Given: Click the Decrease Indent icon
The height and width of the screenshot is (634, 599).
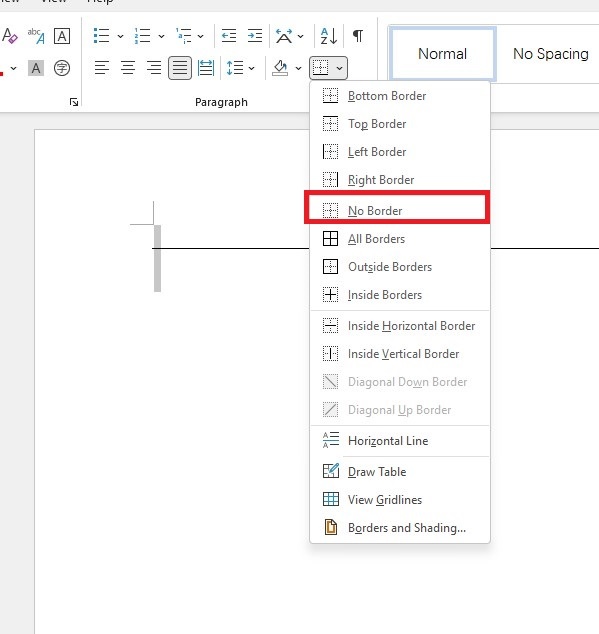Looking at the screenshot, I should 229,36.
